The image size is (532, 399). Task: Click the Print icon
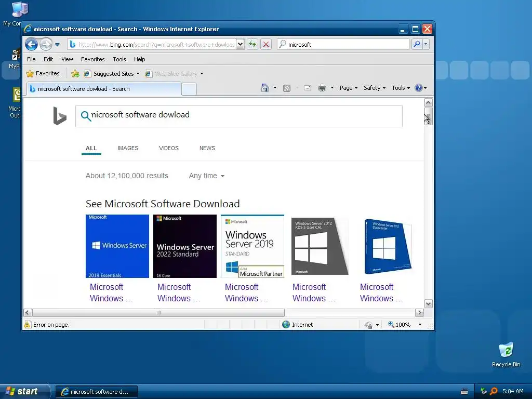click(x=322, y=88)
